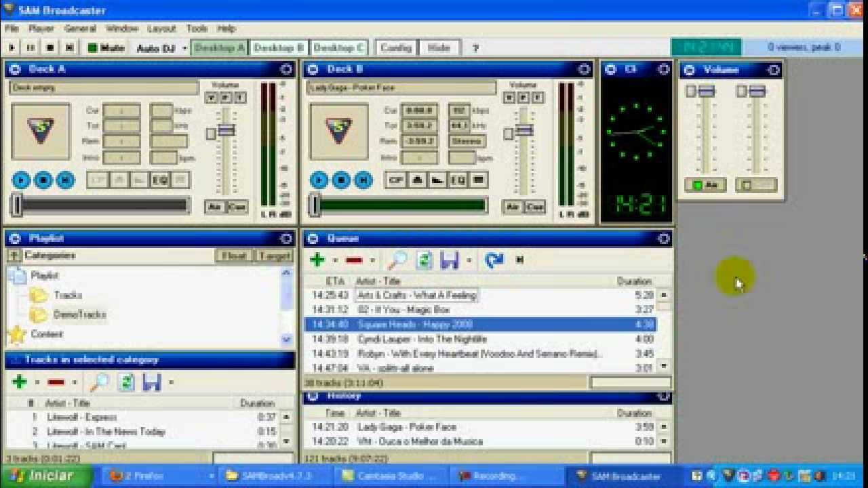Click the fade-out icon on Deck B

(437, 180)
